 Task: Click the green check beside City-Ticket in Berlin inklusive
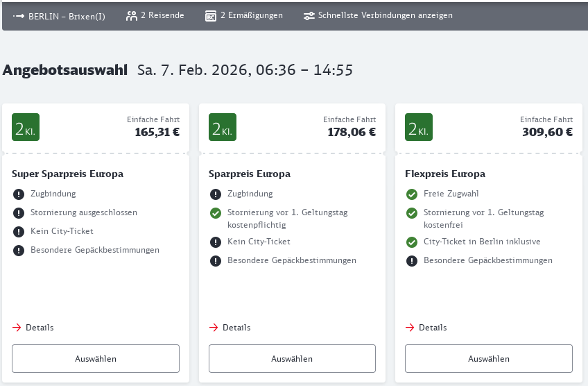[x=411, y=242]
